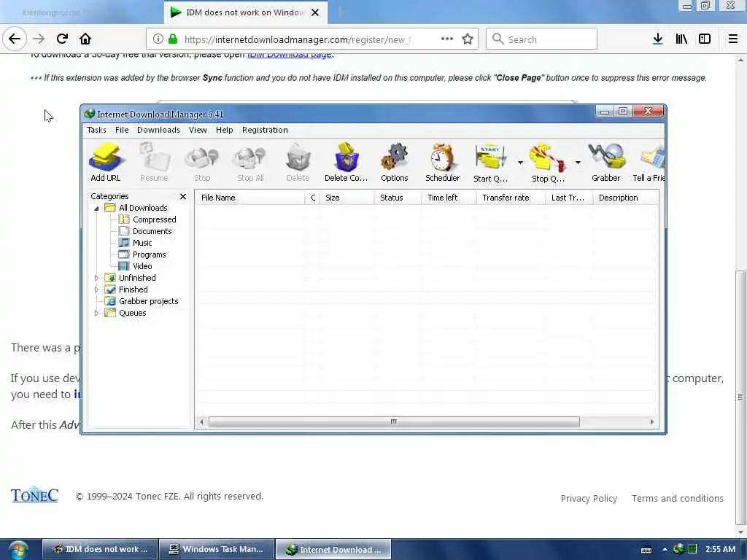Go back in Firefox
This screenshot has width=747, height=560.
(15, 39)
